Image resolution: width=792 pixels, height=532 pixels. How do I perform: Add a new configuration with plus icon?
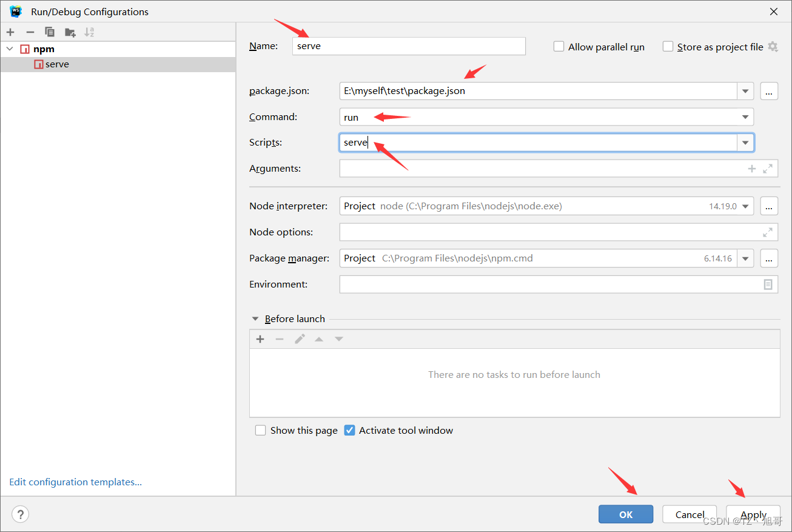coord(10,32)
